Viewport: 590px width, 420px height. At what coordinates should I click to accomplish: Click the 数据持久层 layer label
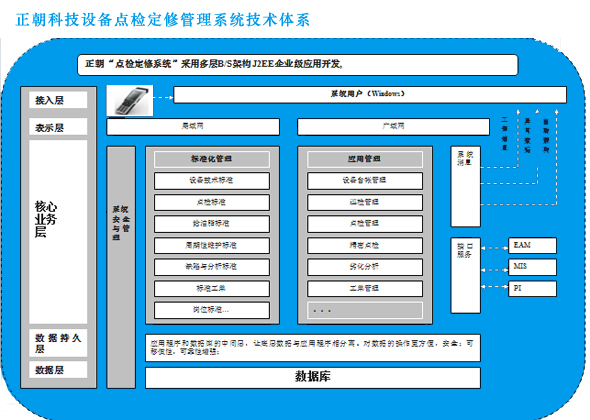tap(58, 343)
